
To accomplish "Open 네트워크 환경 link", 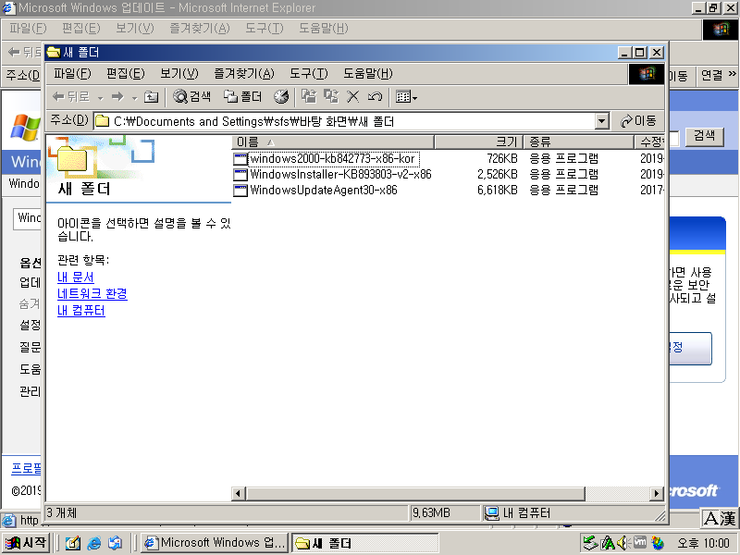I will 92,294.
